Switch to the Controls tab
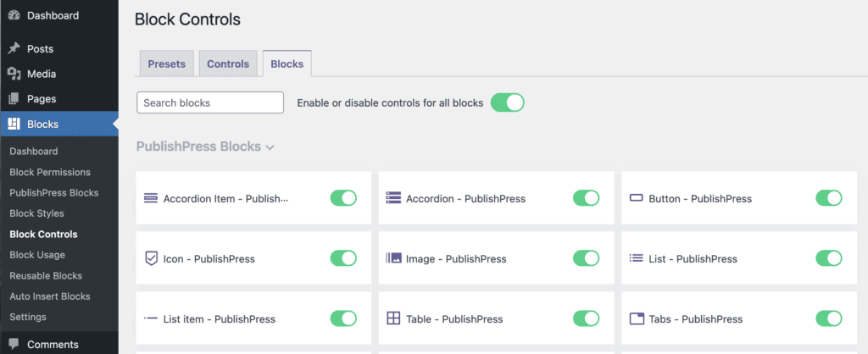This screenshot has height=354, width=868. tap(228, 64)
